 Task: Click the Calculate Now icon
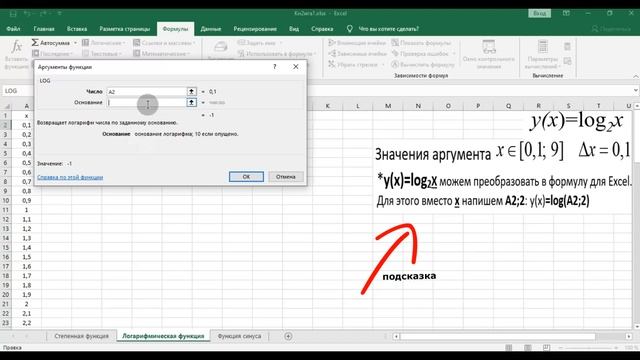(567, 47)
